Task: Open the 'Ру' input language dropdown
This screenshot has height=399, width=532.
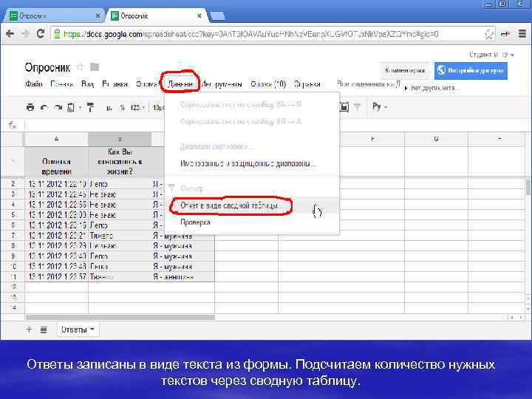Action: coord(380,107)
